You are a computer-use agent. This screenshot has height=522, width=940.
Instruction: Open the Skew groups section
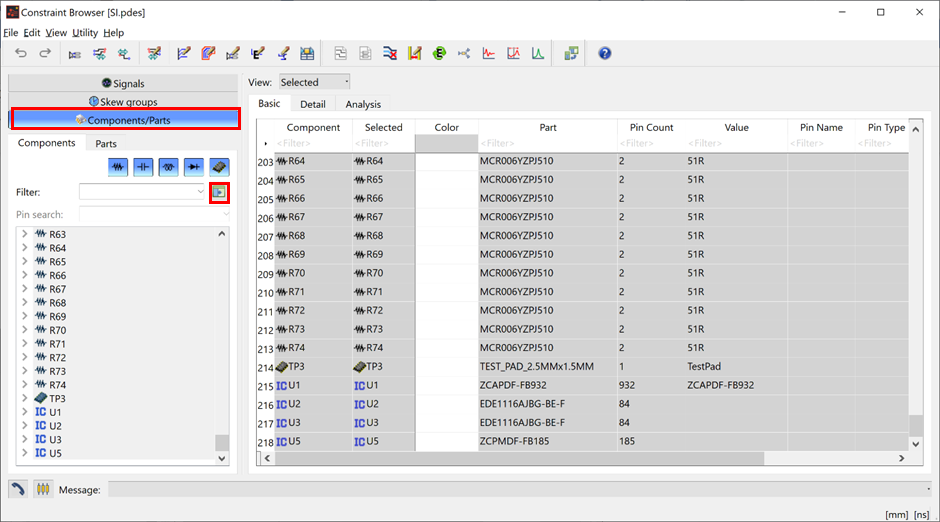point(124,101)
